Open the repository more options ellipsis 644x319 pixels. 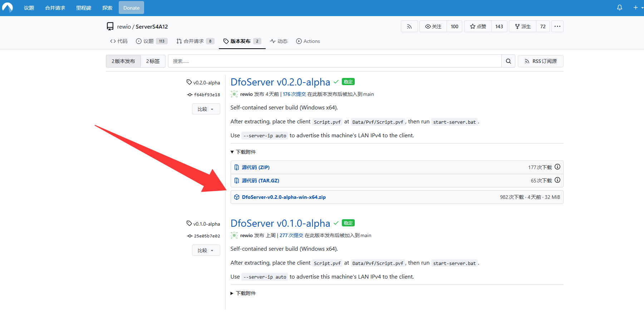[x=557, y=26]
